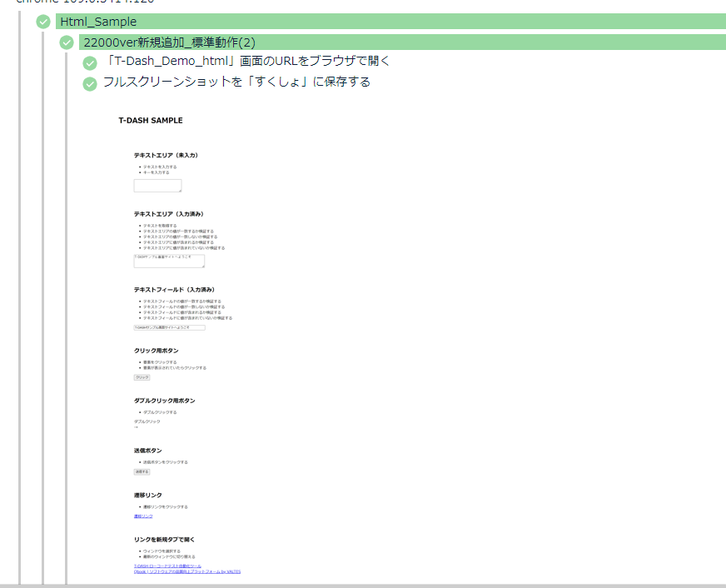726x588 pixels.
Task: Click the Html_Sample green check status icon
Action: tap(43, 22)
